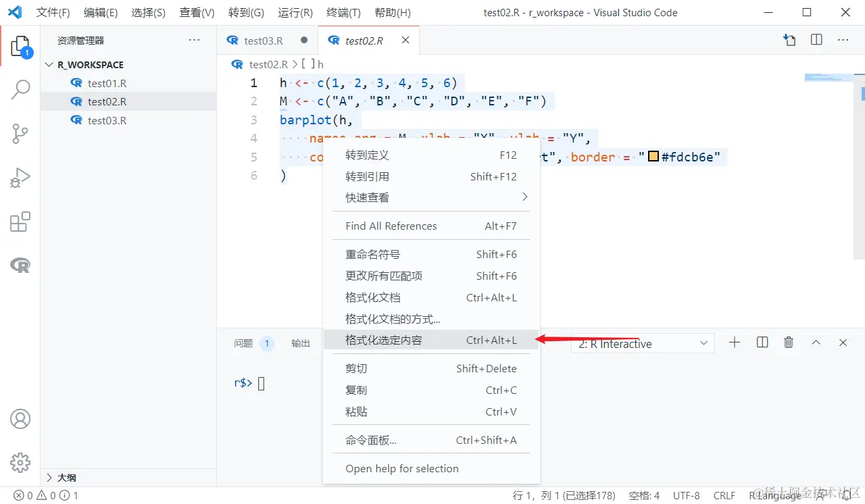Open the Search view in the activity bar
865x504 pixels.
(20, 89)
